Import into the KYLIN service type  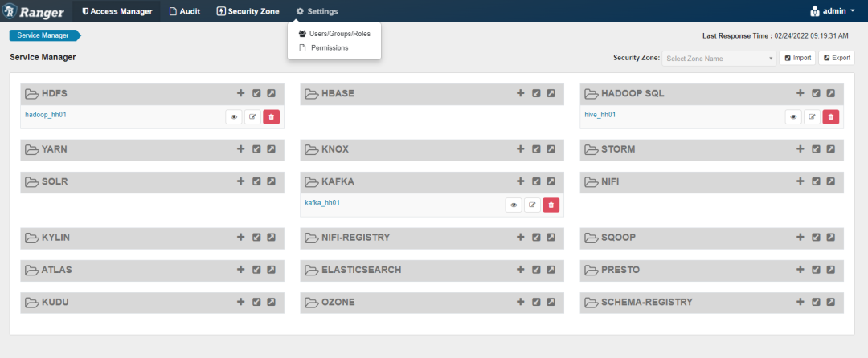[x=256, y=237]
